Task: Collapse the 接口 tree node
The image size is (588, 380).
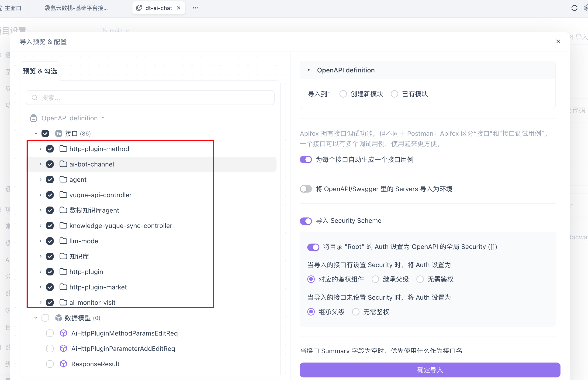Action: 36,133
